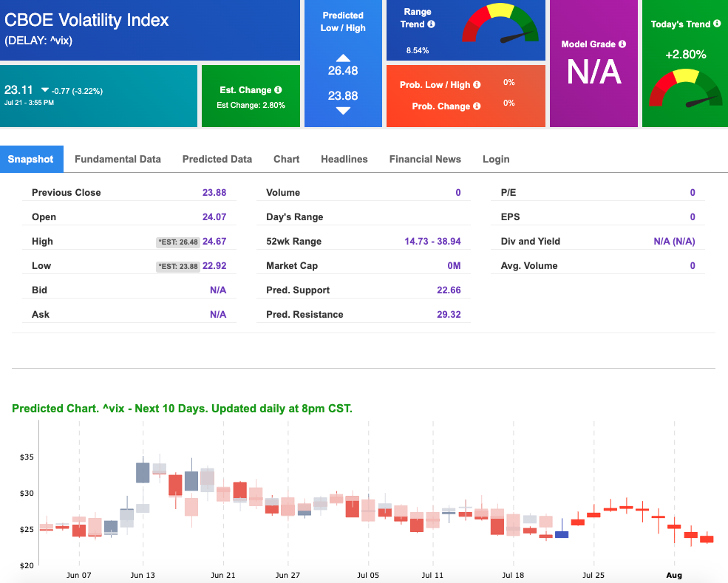This screenshot has width=728, height=583.
Task: Click the Pred. Resistance value 29.32
Action: (x=449, y=315)
